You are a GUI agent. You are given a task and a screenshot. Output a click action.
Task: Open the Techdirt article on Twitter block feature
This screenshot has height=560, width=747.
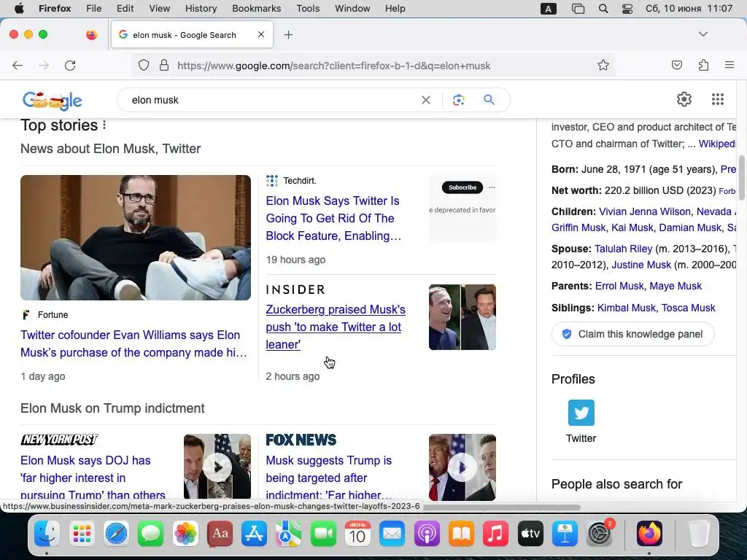[333, 218]
